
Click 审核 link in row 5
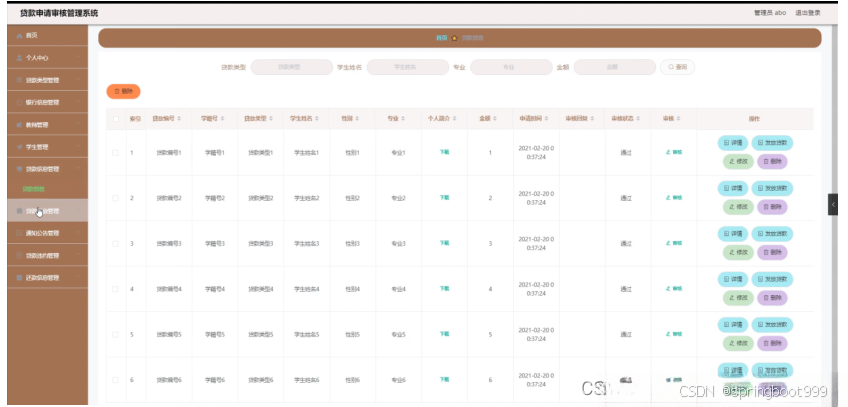coord(674,334)
